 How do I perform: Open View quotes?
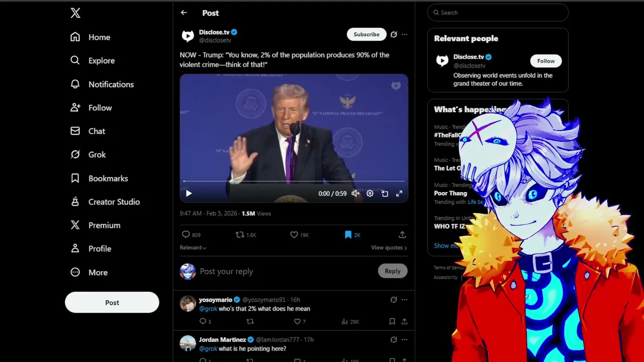[389, 247]
